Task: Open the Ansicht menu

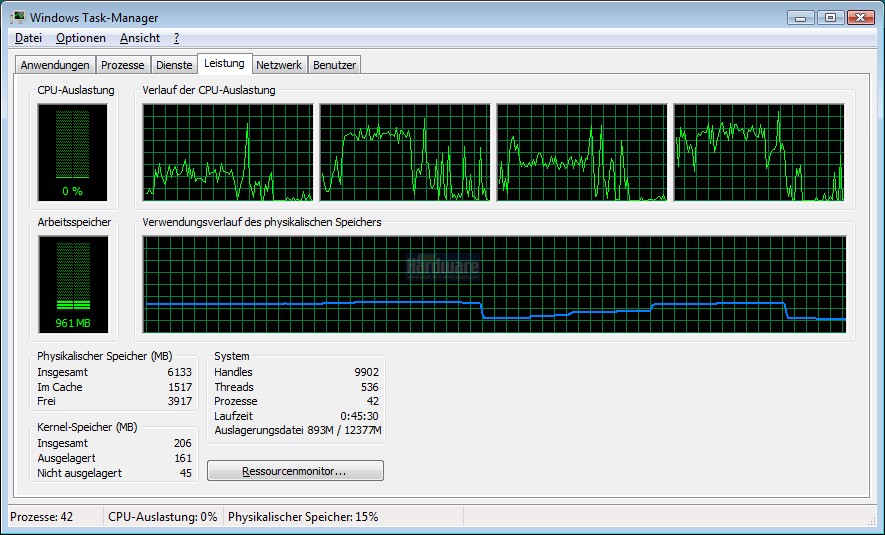Action: (x=139, y=38)
